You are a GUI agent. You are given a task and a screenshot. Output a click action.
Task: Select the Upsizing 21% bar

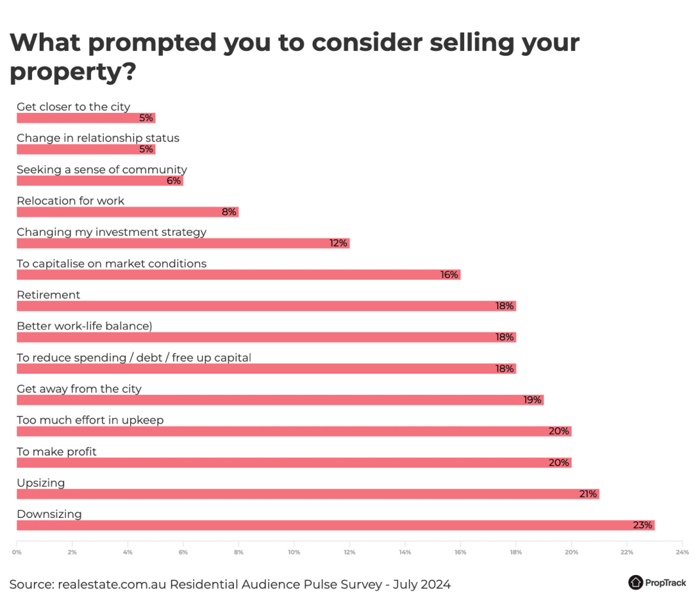[x=308, y=494]
